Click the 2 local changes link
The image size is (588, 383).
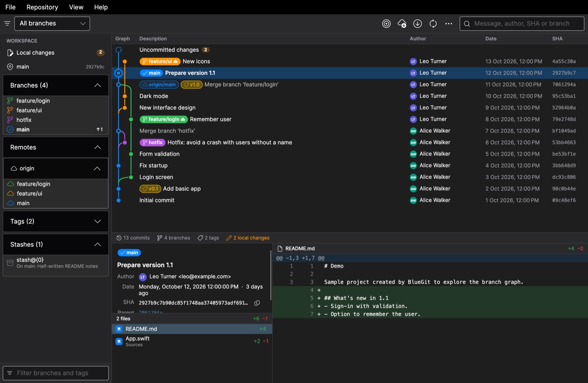click(248, 238)
